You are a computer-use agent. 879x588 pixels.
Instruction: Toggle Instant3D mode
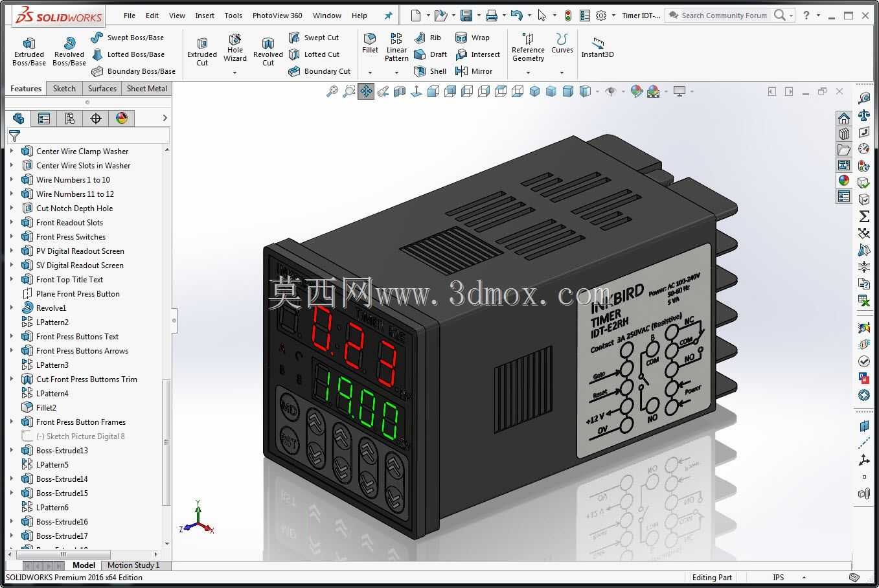[x=597, y=48]
